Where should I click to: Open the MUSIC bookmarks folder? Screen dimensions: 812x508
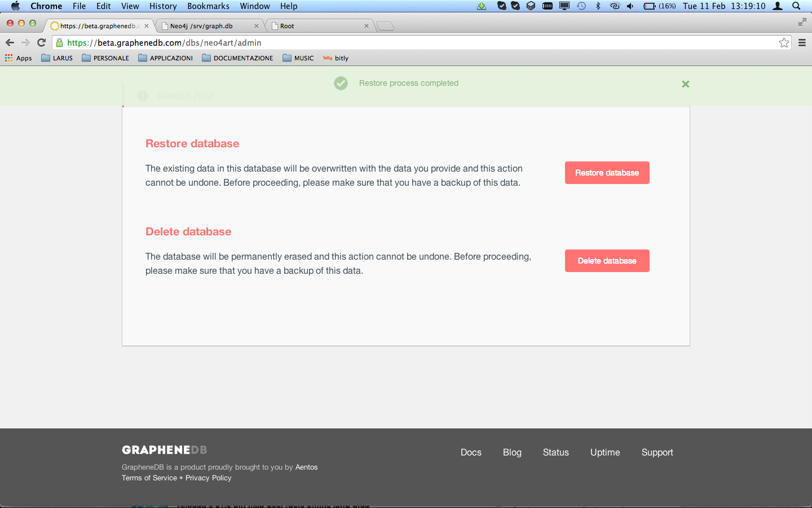tap(298, 58)
